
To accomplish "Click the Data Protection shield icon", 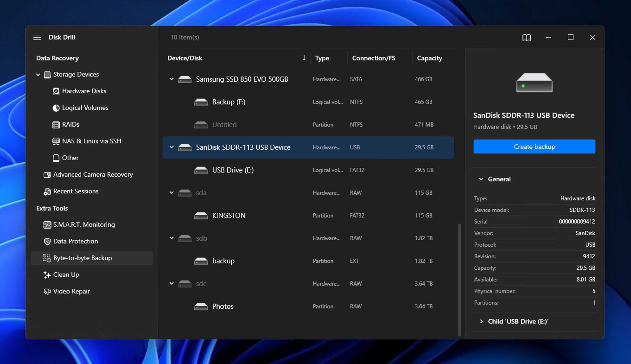I will pyautogui.click(x=47, y=242).
